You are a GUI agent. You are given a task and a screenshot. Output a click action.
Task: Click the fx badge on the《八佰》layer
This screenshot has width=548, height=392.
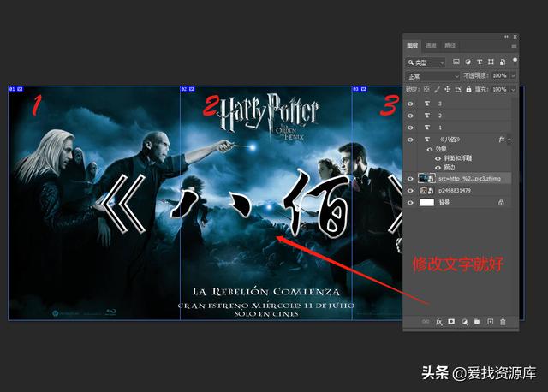click(502, 139)
